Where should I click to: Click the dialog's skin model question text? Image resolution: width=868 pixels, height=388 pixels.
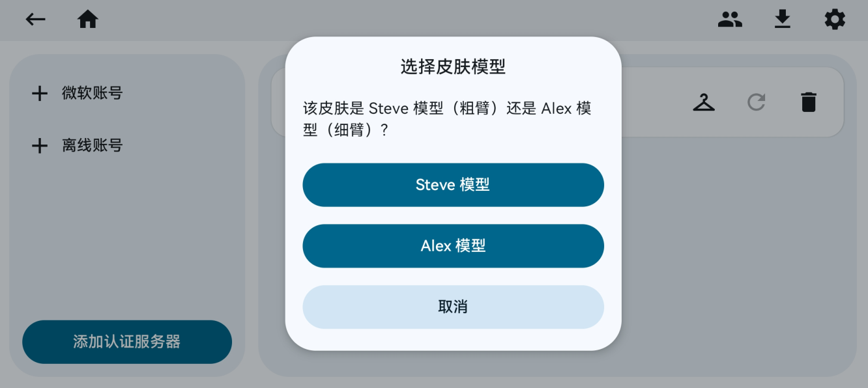(447, 119)
